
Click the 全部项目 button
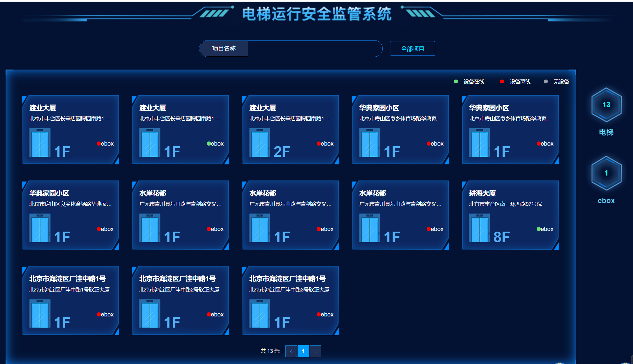[x=412, y=48]
